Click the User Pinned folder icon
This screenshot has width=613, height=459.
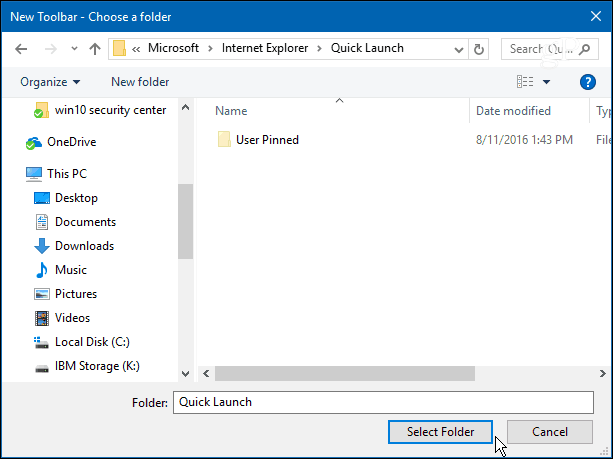[224, 140]
